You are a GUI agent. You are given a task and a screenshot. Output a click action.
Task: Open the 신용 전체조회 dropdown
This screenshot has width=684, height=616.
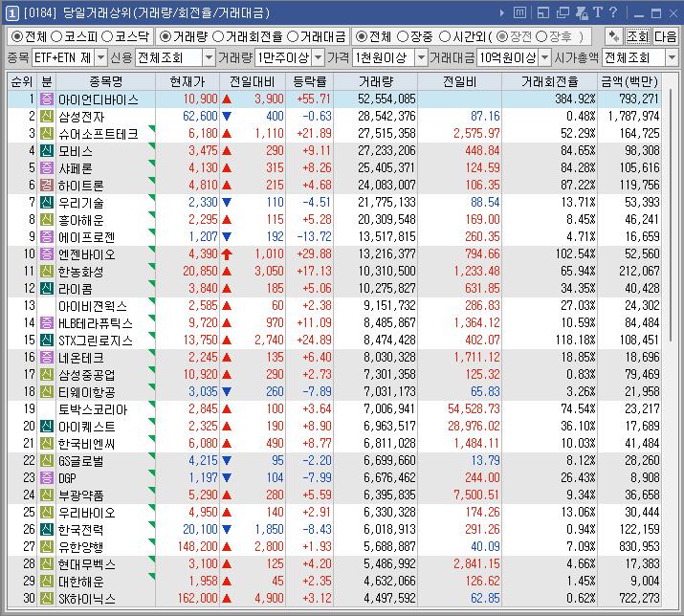[209, 57]
